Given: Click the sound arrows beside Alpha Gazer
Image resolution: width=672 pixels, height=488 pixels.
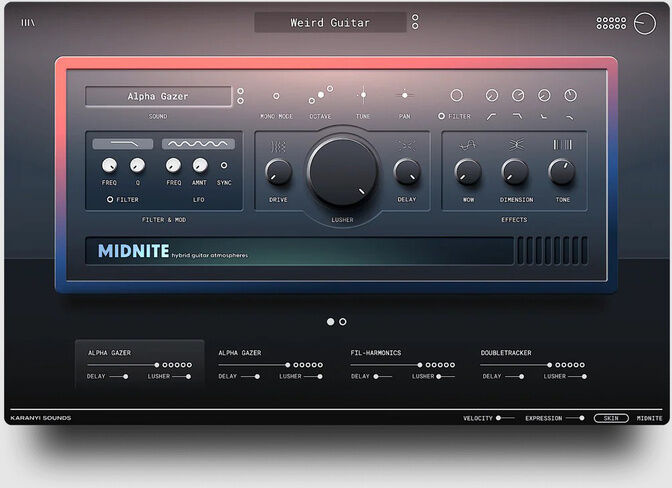Looking at the screenshot, I should click(x=240, y=96).
